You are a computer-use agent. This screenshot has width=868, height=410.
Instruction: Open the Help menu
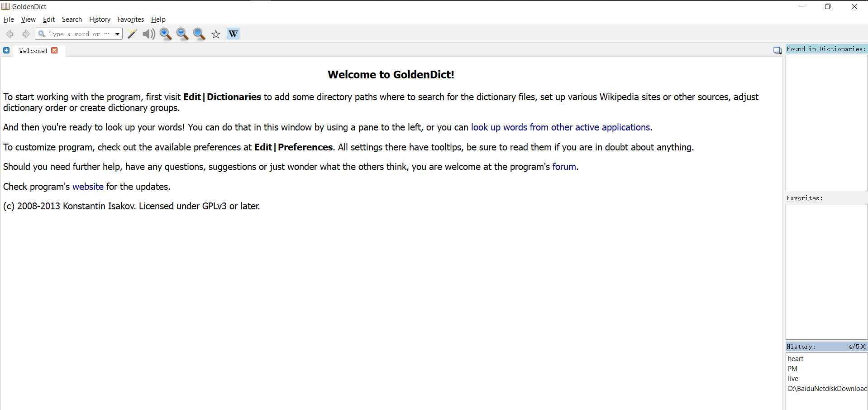click(158, 19)
